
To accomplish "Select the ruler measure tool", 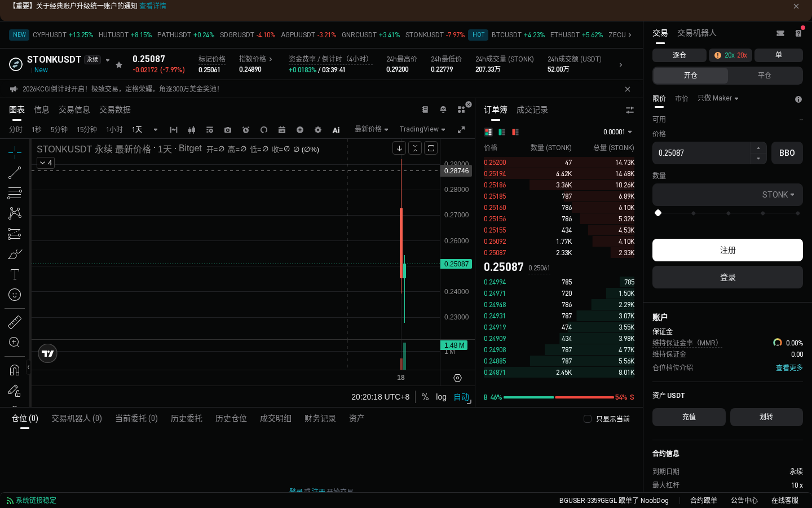I will tap(15, 322).
